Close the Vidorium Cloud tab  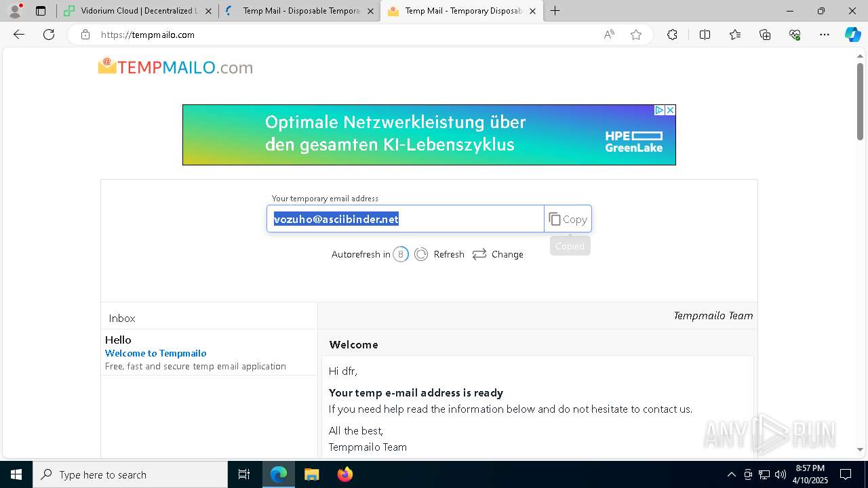coord(208,11)
